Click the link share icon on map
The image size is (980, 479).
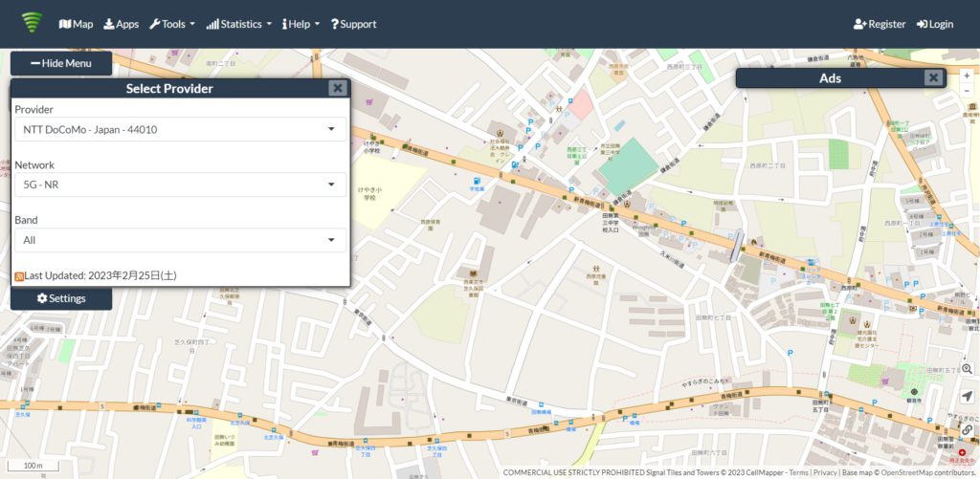click(967, 429)
